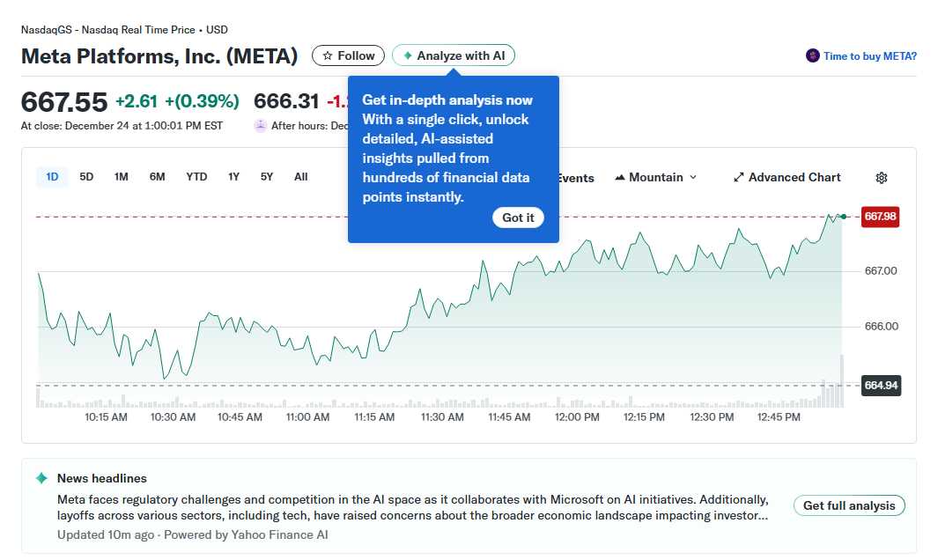The width and height of the screenshot is (938, 560).
Task: Click the mountain chart style icon
Action: coord(620,177)
